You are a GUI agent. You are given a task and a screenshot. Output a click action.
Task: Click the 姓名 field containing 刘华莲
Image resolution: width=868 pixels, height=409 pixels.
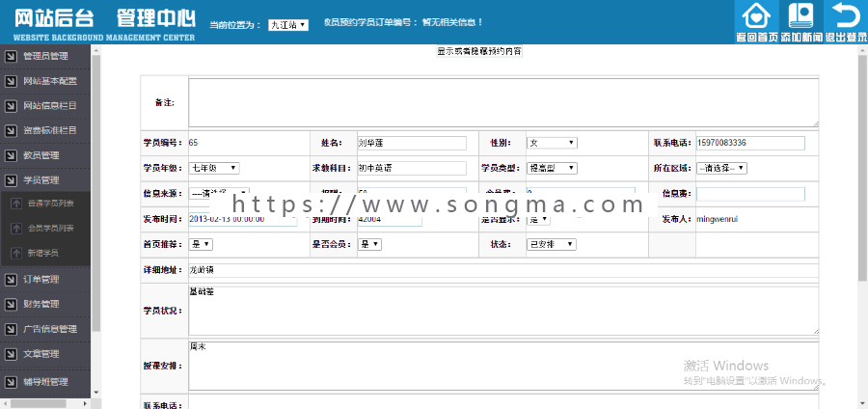(412, 143)
